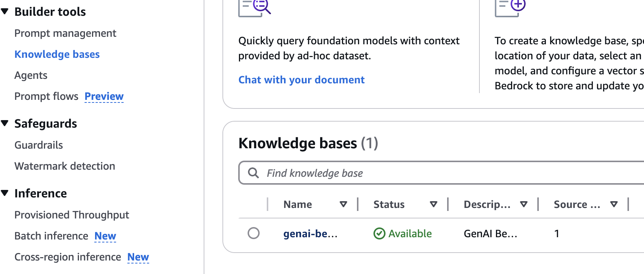
Task: Open Watermark detection page
Action: 65,166
